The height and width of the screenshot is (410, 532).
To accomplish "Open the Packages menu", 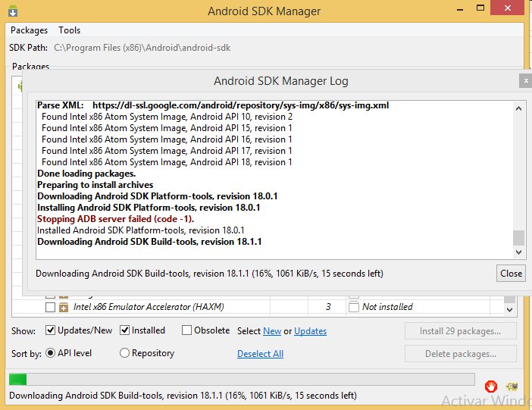I will tap(30, 30).
